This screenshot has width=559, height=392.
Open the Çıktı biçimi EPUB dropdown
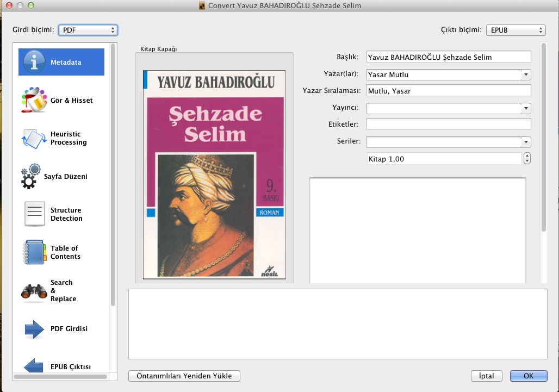(515, 30)
